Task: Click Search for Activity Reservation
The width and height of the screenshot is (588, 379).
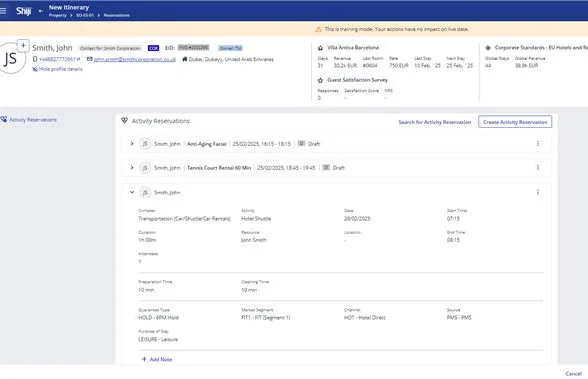Action: coord(435,122)
